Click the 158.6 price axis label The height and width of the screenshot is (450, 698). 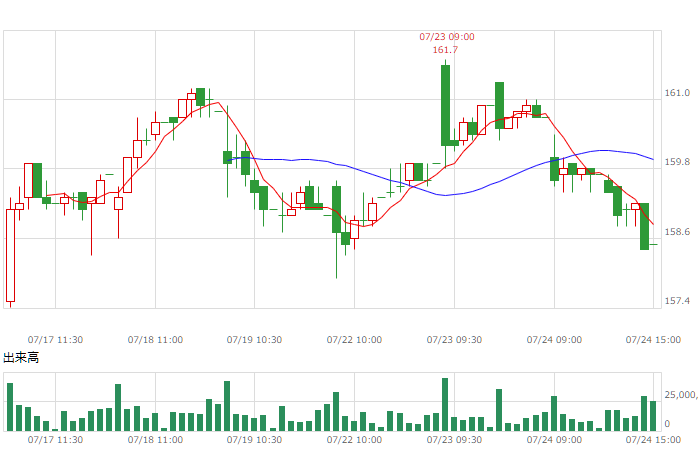(677, 231)
